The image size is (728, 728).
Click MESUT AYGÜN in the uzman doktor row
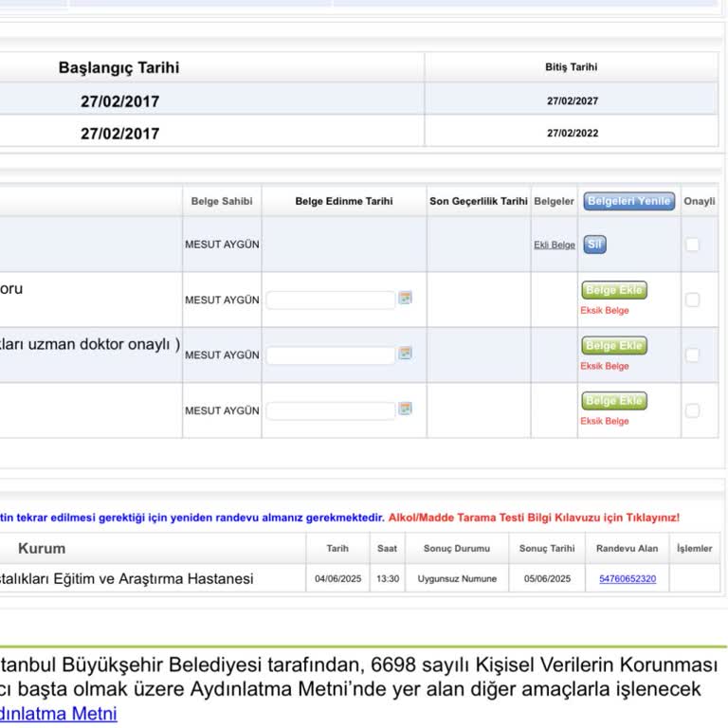coord(222,355)
